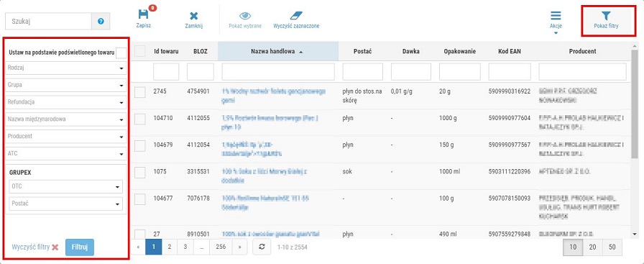Click the table refresh icon
644x264 pixels.
[x=261, y=247]
